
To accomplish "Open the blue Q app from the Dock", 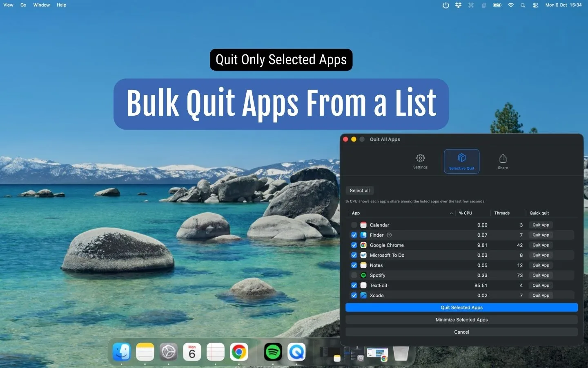I will click(296, 352).
